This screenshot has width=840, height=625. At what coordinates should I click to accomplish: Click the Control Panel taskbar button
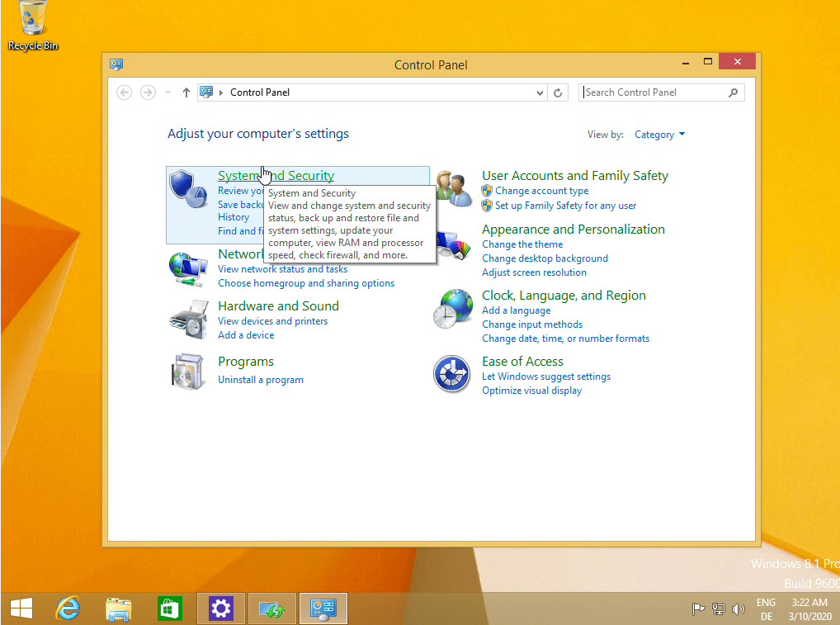click(323, 609)
